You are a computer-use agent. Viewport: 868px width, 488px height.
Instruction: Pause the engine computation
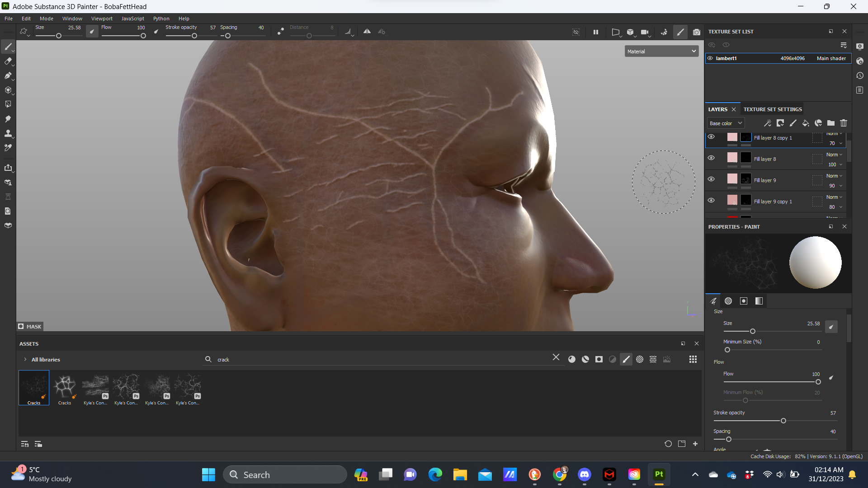596,32
